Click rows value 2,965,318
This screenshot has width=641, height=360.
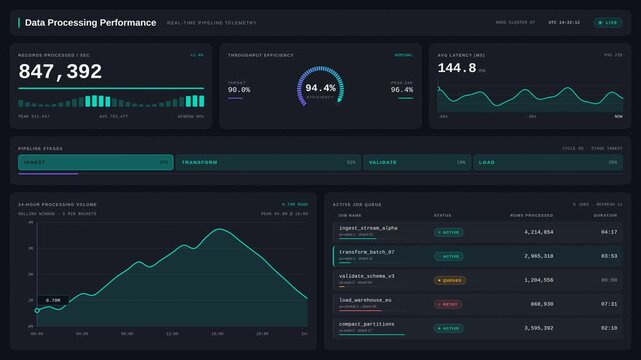pos(539,256)
